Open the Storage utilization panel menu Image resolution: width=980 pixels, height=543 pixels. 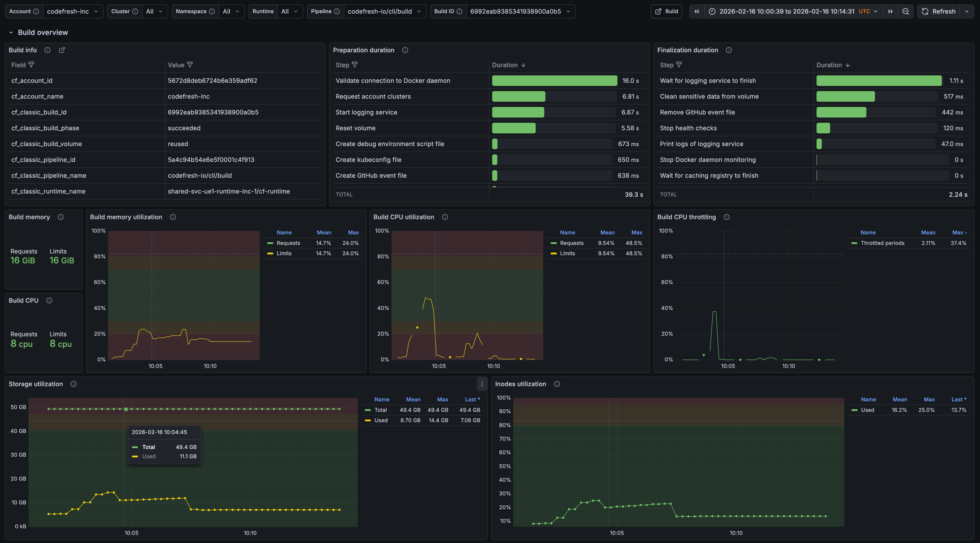[x=482, y=384]
